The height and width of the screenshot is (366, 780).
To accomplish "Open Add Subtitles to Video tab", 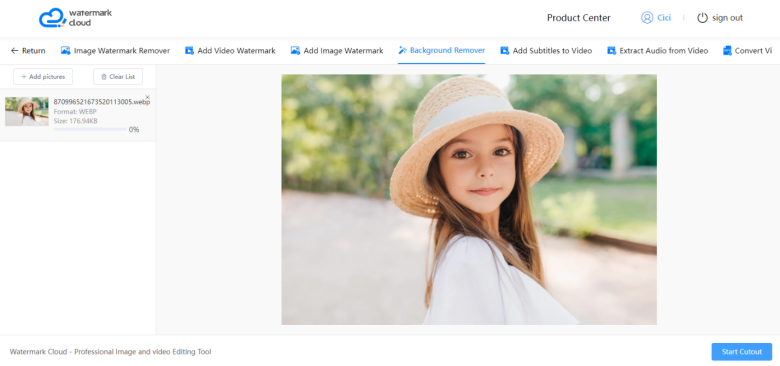I will point(546,51).
